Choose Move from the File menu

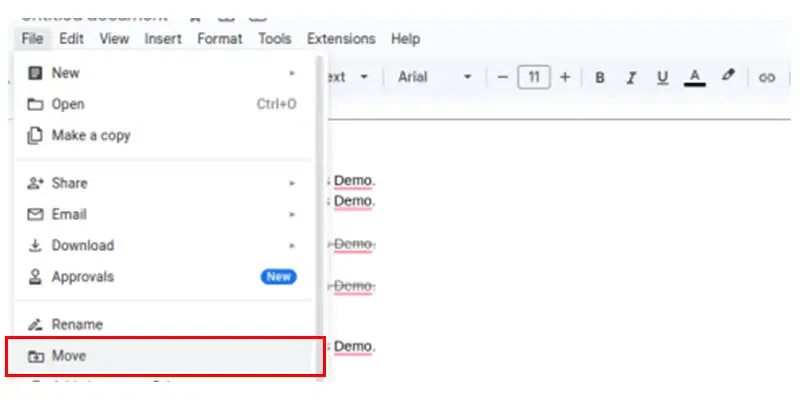click(163, 356)
